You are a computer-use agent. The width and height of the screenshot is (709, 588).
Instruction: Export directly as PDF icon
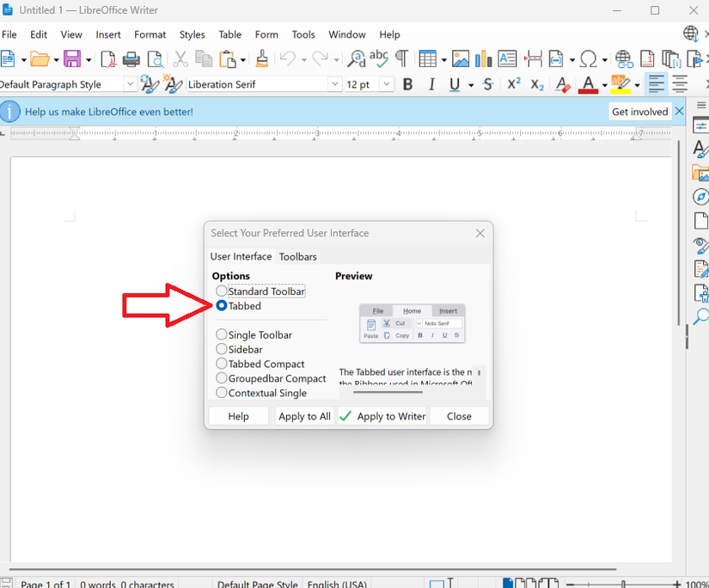pyautogui.click(x=108, y=58)
